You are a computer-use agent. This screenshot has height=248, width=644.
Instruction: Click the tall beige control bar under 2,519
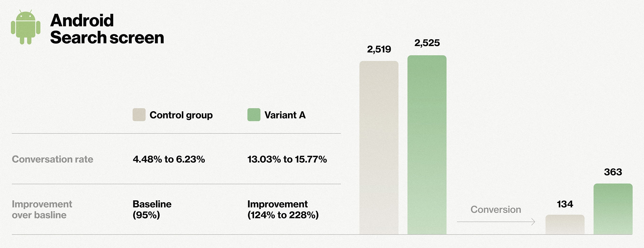(x=379, y=147)
